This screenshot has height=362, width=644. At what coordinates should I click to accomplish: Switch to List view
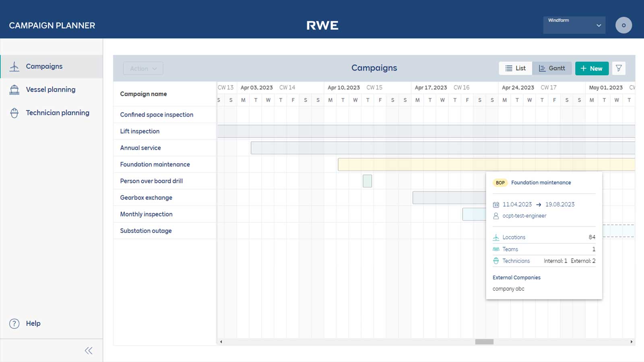pyautogui.click(x=515, y=68)
